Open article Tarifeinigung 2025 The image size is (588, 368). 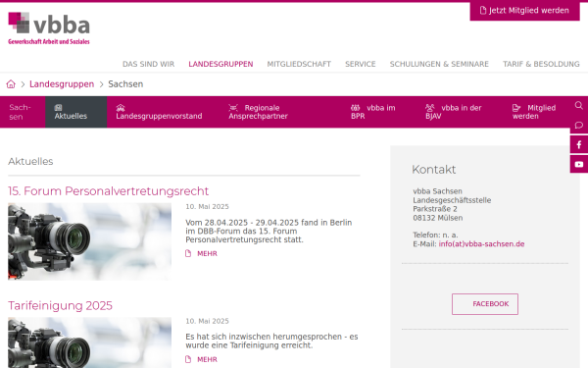tap(60, 305)
